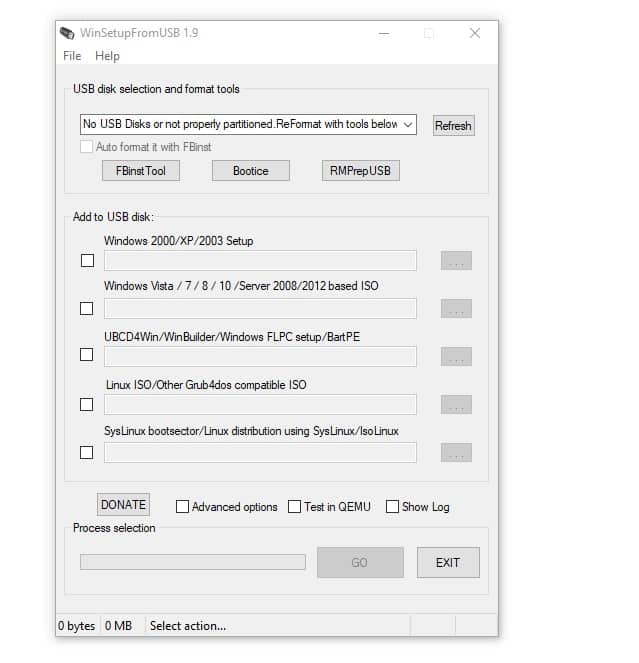Click inside the Windows 2000/XP/2003 path field
The image size is (639, 663).
260,261
